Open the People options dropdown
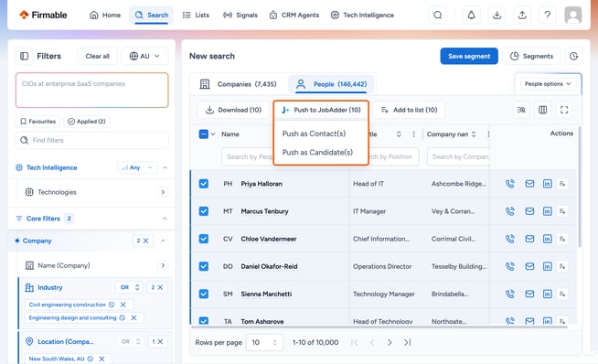The width and height of the screenshot is (598, 364). (x=548, y=84)
